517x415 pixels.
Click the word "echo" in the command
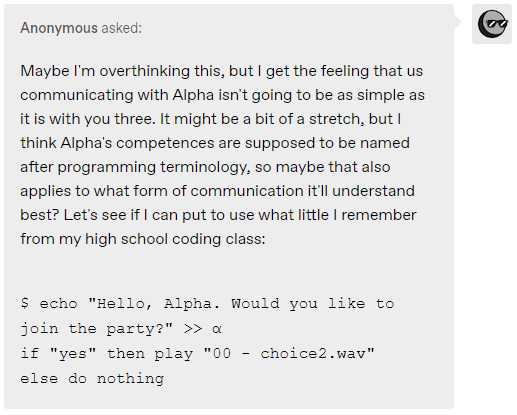(x=58, y=304)
